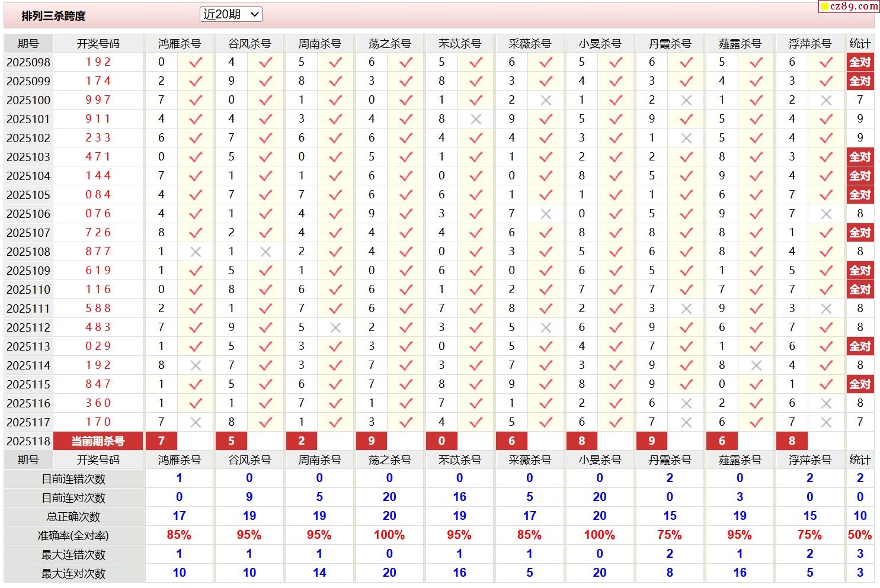880x588 pixels.
Task: Click the 全对 badge in row 2025103
Action: [x=860, y=157]
